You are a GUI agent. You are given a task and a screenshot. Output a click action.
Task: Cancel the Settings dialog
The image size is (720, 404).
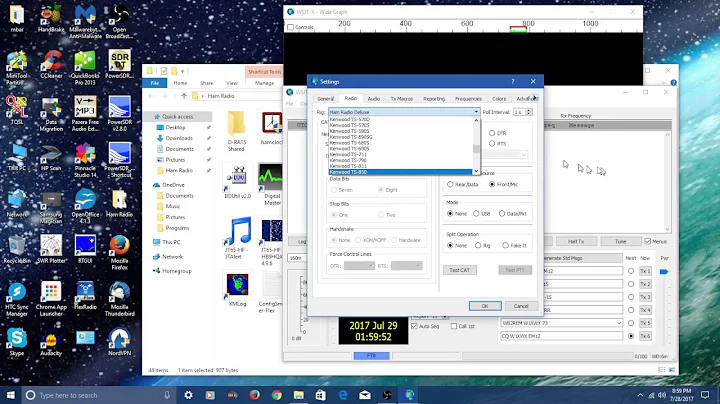coord(521,306)
